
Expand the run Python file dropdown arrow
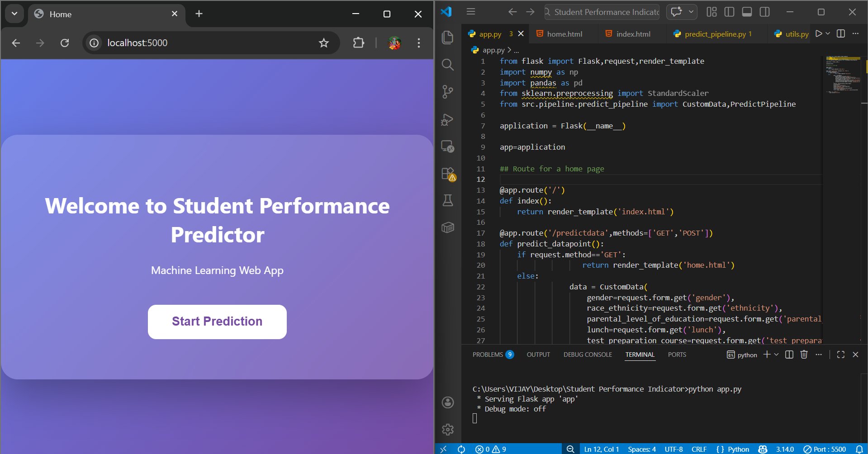click(x=828, y=33)
